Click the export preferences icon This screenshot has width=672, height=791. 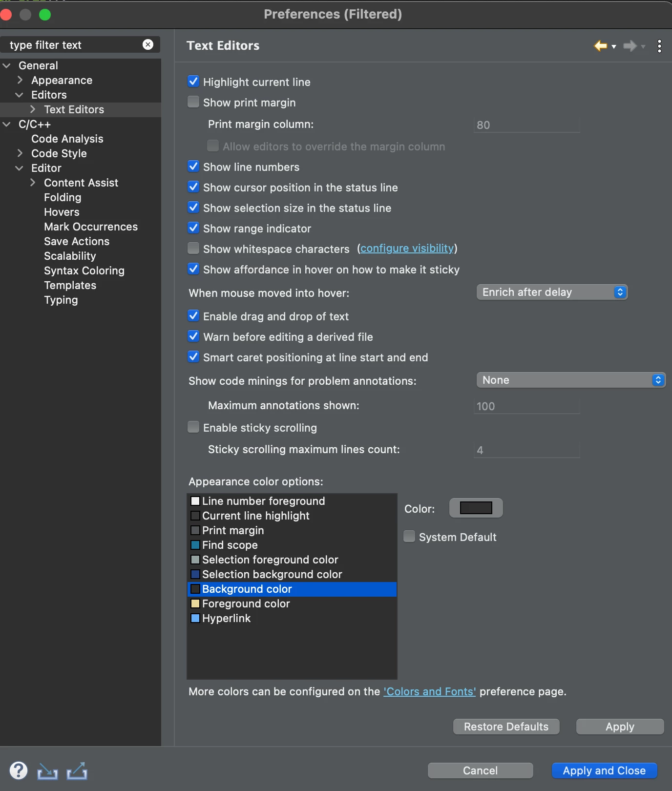point(77,770)
